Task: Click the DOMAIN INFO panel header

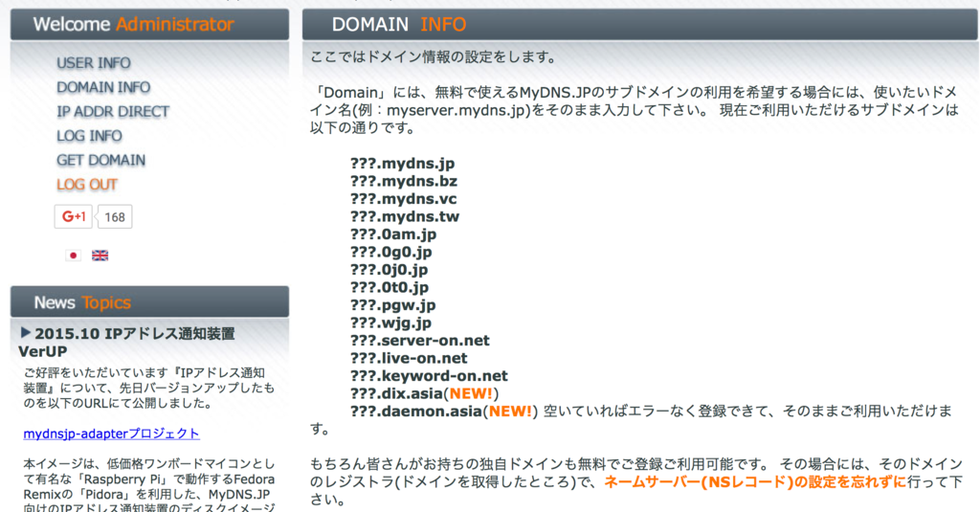Action: [640, 24]
